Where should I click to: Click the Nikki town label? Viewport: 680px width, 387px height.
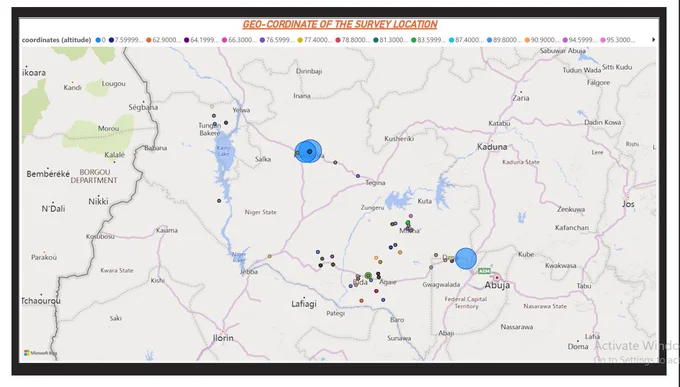(x=98, y=201)
